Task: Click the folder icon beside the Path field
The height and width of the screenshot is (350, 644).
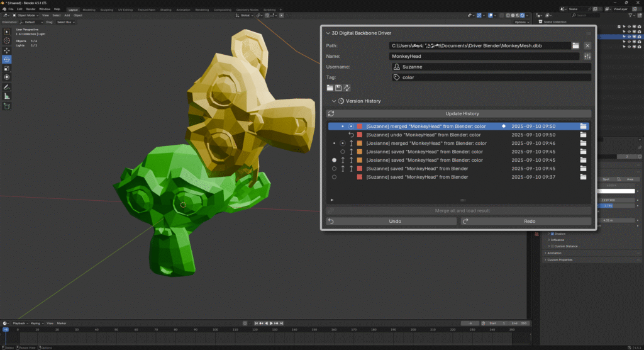Action: (x=575, y=45)
